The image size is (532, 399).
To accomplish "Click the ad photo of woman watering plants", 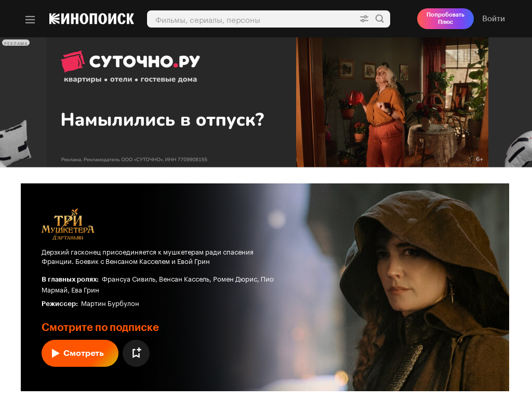I will click(x=392, y=102).
